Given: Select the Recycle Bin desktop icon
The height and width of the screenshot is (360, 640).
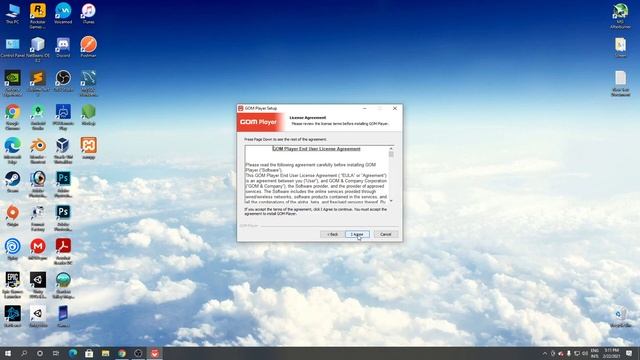Looking at the screenshot, I should pyautogui.click(x=620, y=318).
